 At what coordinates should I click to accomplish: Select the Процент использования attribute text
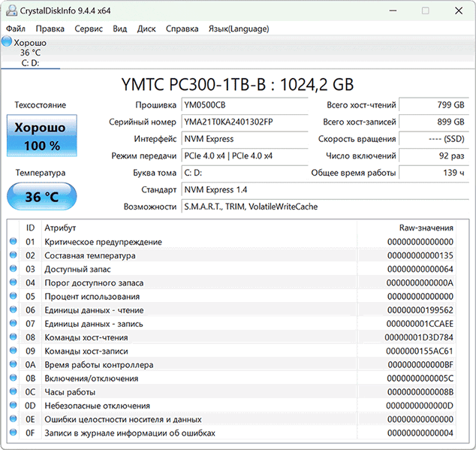92,297
